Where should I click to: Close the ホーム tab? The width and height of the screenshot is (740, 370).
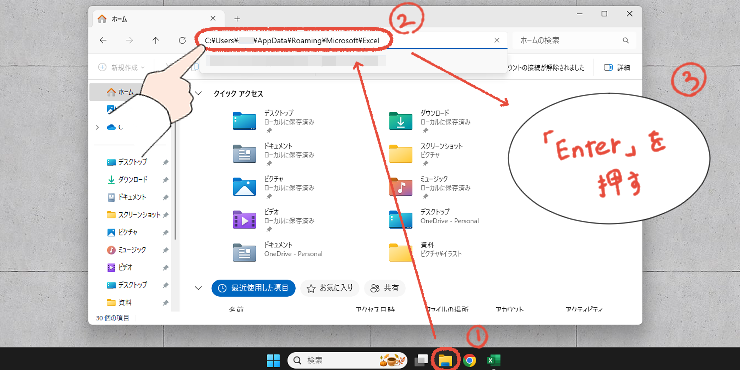pyautogui.click(x=213, y=18)
